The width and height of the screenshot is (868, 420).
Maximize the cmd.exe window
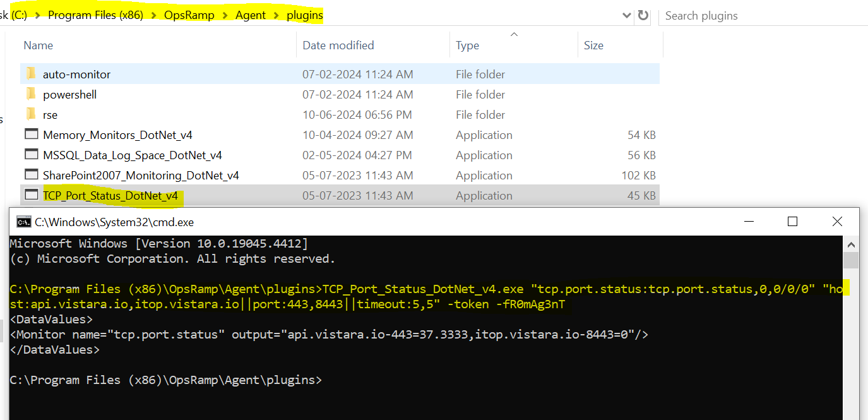tap(793, 221)
